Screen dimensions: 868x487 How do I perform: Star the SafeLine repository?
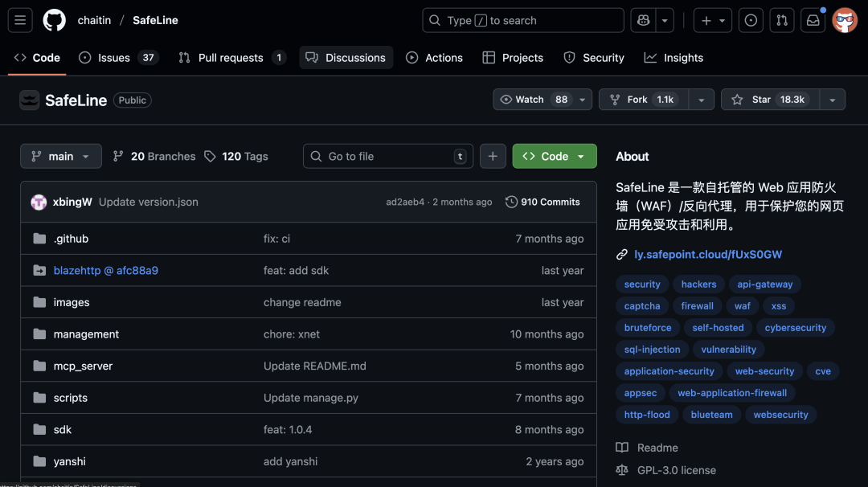coord(770,100)
